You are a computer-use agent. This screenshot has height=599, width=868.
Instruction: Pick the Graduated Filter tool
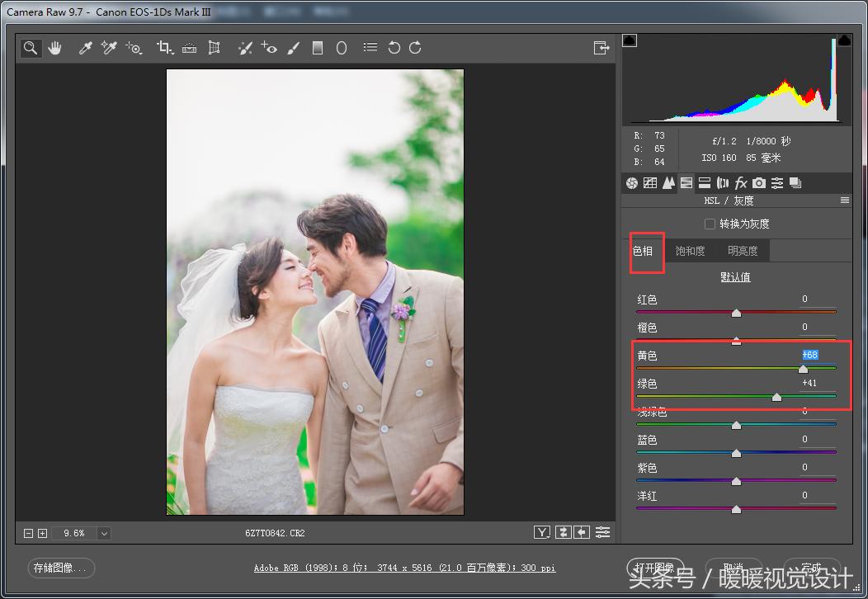318,48
